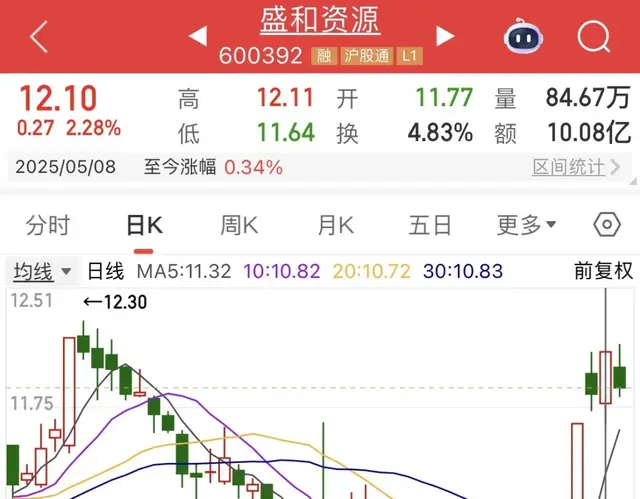This screenshot has width=640, height=499.
Task: Tap the purple 10:10.82 MA label
Action: click(x=282, y=271)
